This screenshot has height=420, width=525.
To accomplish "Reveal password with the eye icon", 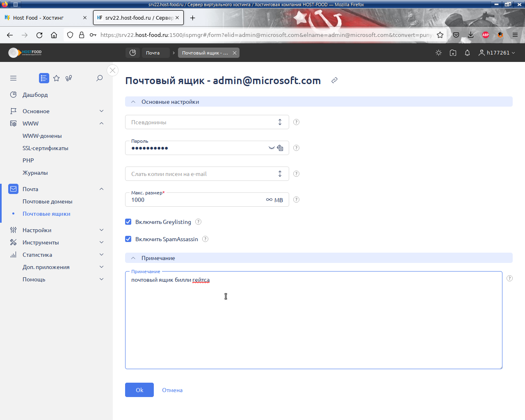I will tap(272, 148).
